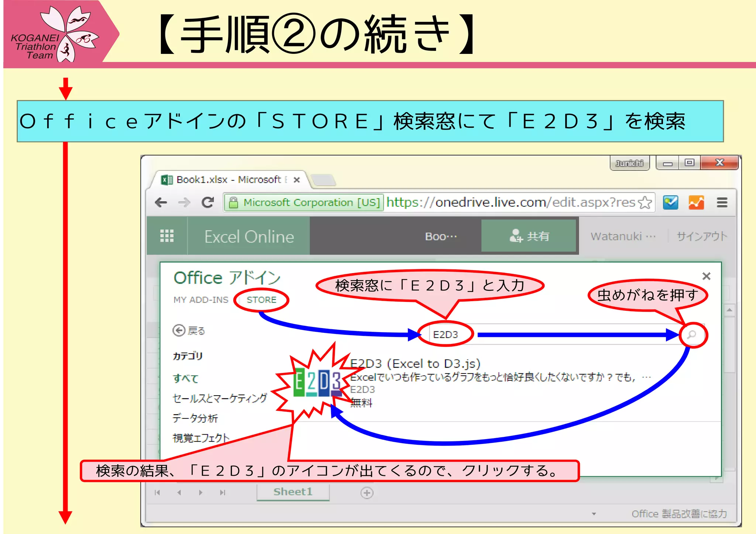The image size is (756, 534).
Task: Jump to the last sheet tab
Action: click(x=222, y=493)
